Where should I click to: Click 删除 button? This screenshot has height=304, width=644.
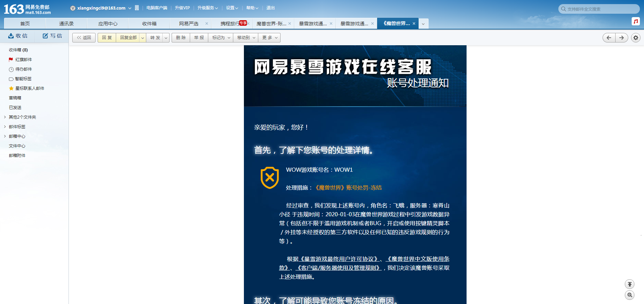[181, 38]
